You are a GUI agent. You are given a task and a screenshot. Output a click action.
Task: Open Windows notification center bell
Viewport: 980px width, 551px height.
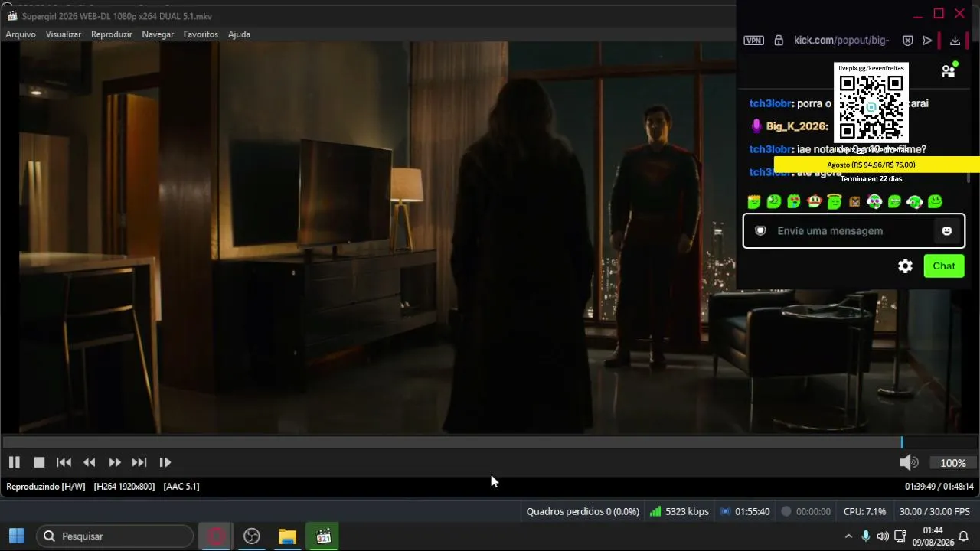(964, 536)
